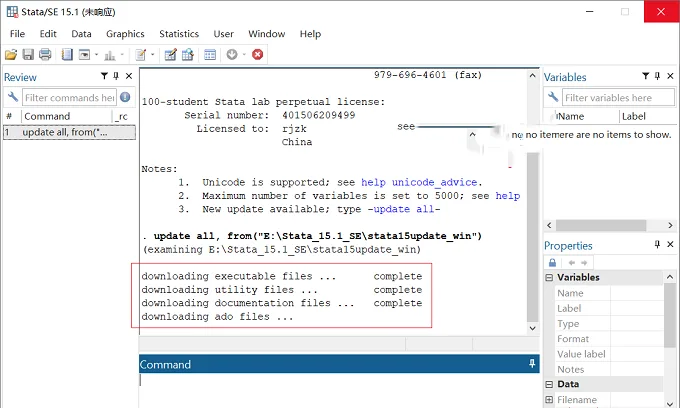Open the Do-file Editor dropdown arrow
680x408 pixels.
153,55
